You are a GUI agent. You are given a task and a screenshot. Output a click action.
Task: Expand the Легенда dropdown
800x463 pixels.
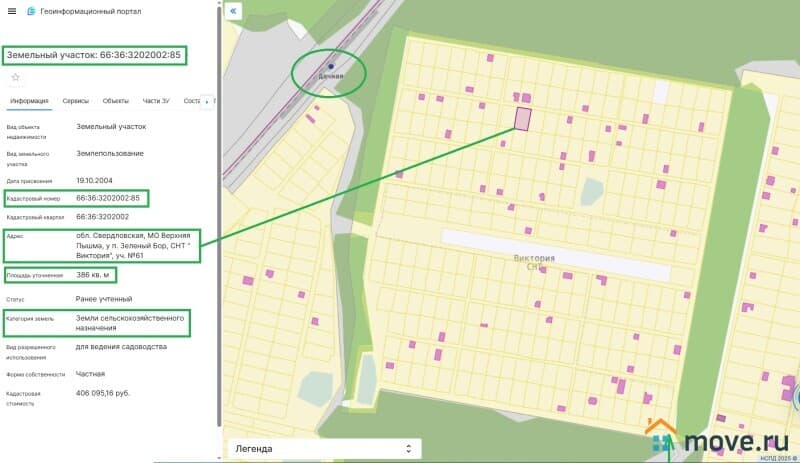click(324, 449)
